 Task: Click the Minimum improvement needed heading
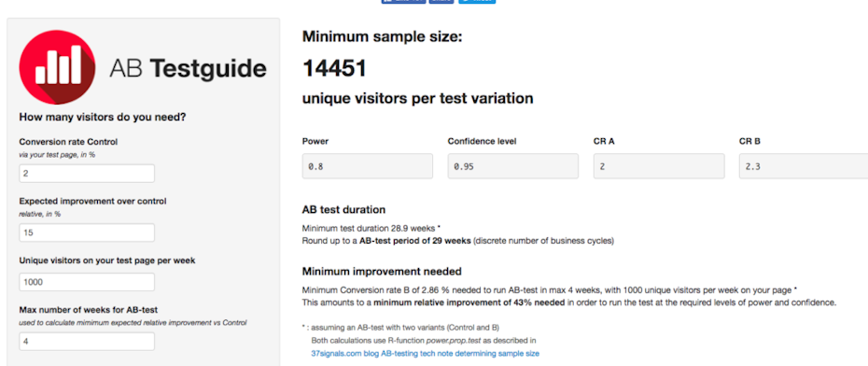tap(382, 272)
